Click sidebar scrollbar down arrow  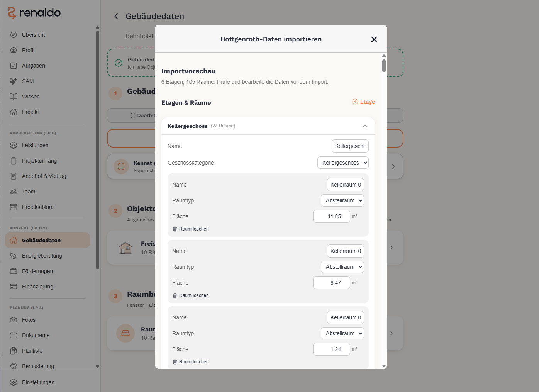point(97,367)
